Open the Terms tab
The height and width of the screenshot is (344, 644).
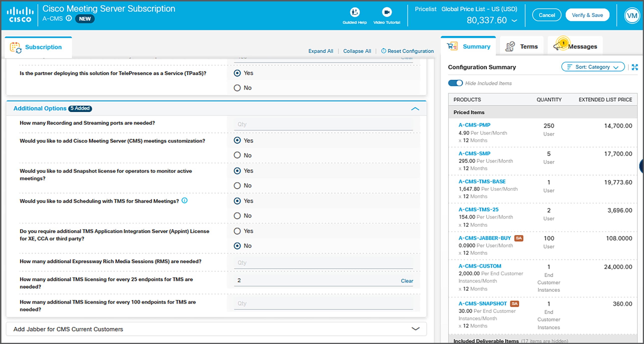pos(521,46)
